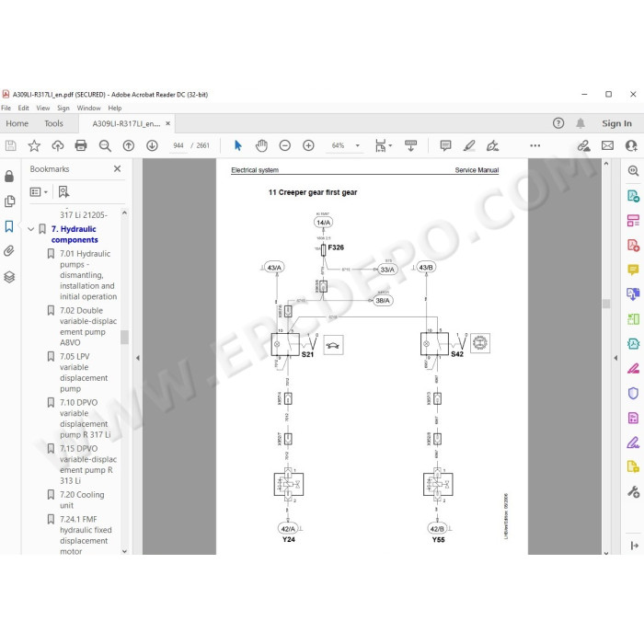Open the Window menu
This screenshot has height=644, width=644.
pos(88,108)
